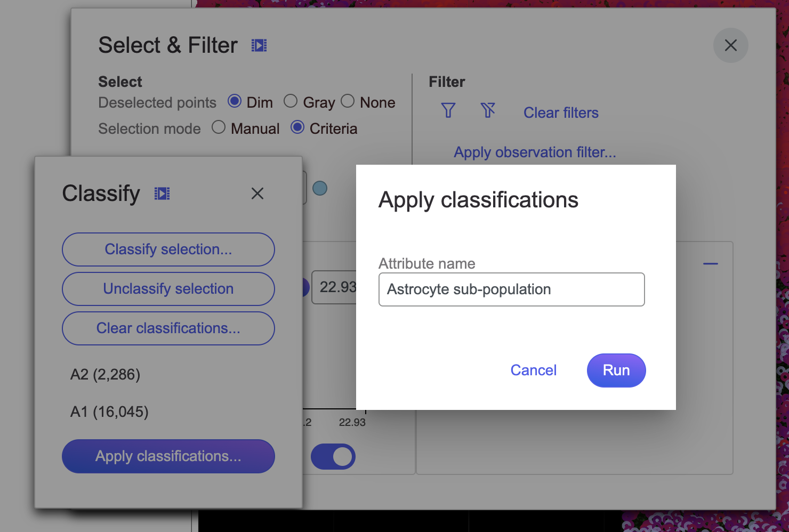Close the Classify panel
This screenshot has height=532, width=789.
pos(257,194)
